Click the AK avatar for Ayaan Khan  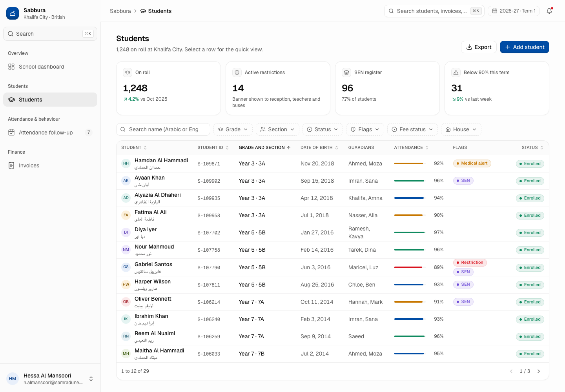(x=126, y=181)
